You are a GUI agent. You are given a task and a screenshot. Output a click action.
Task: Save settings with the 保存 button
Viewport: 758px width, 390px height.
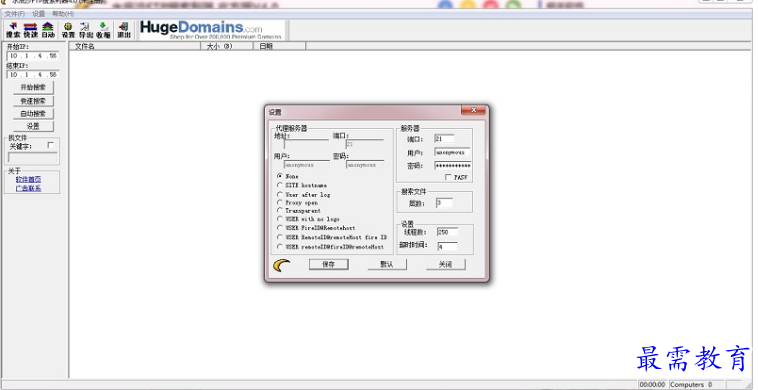tap(329, 264)
